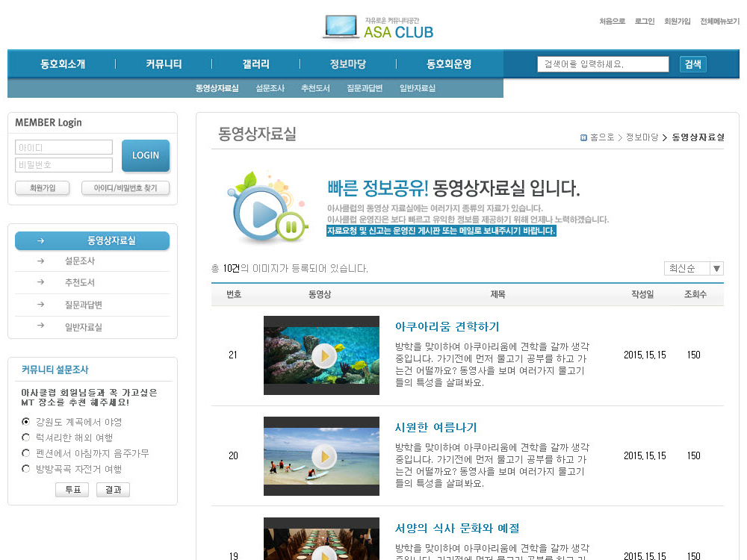Click the 아이디/비밀번호 찾기 button

coord(125,188)
